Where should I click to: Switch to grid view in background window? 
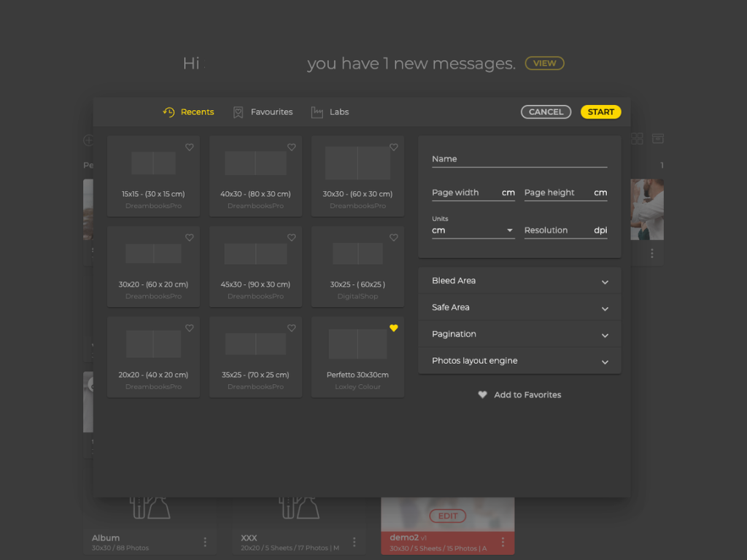pos(637,139)
